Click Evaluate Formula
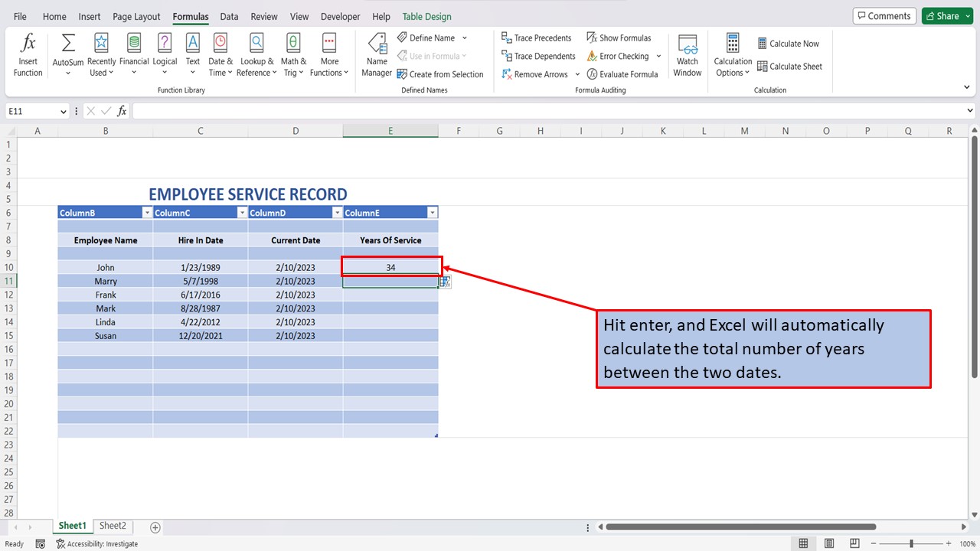The image size is (980, 551). (623, 73)
